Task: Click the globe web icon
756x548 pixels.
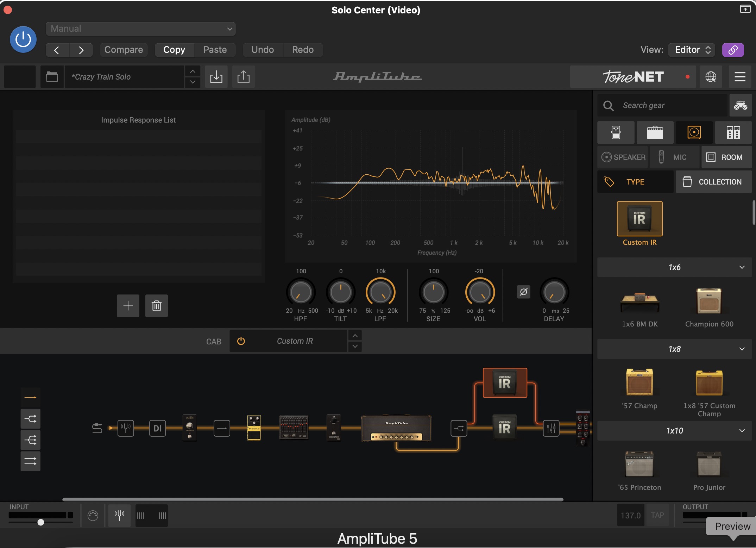Action: tap(711, 76)
